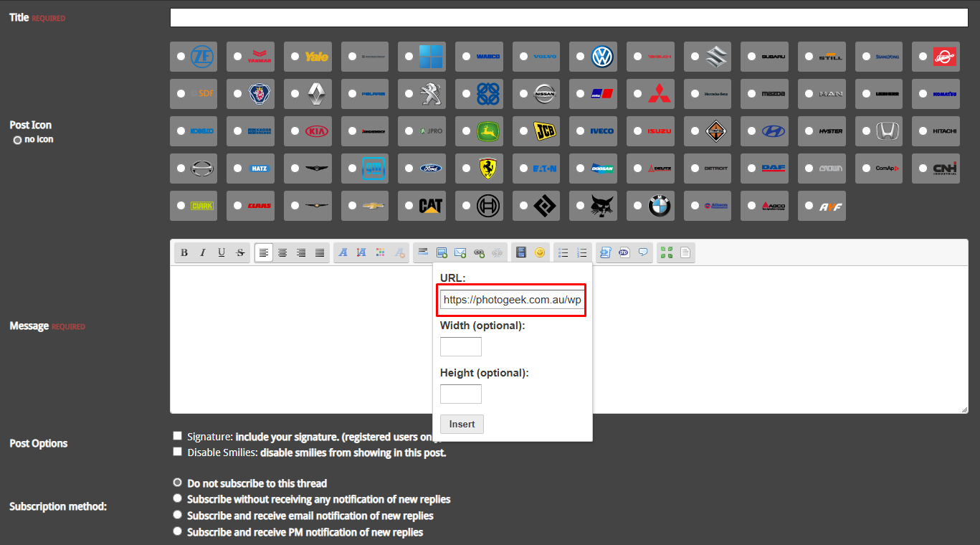Screen dimensions: 980x545
Task: Select the Subaru post icon
Action: click(x=752, y=57)
